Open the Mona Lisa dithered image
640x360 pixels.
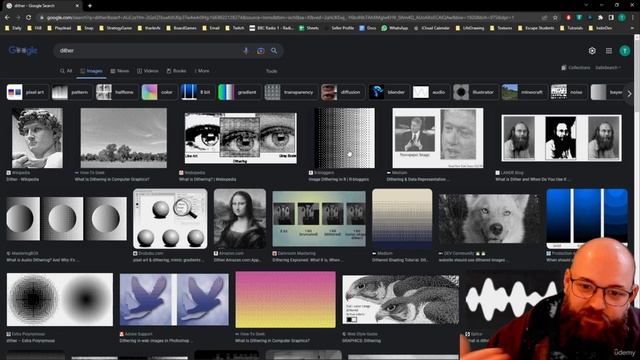[x=240, y=218]
